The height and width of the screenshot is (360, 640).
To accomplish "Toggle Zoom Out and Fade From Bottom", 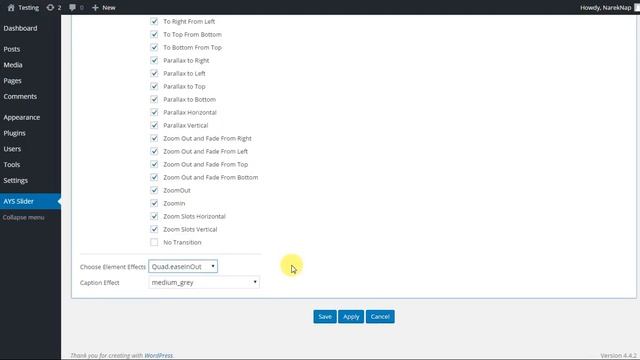I will click(154, 177).
